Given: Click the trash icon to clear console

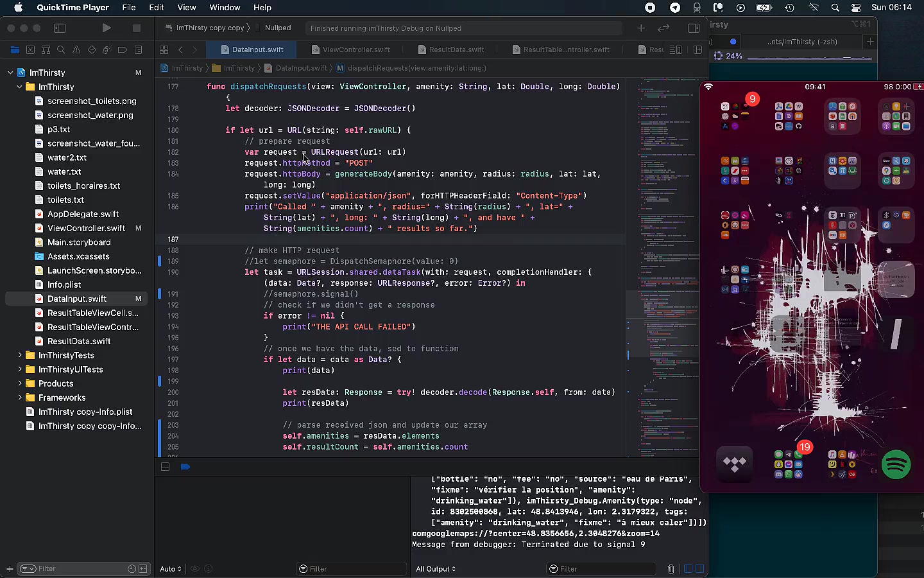Looking at the screenshot, I should [671, 569].
